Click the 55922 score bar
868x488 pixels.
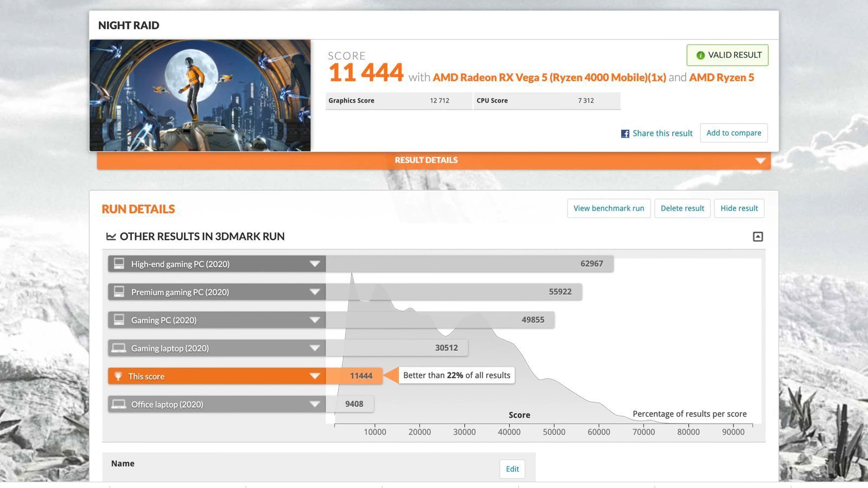tap(454, 292)
